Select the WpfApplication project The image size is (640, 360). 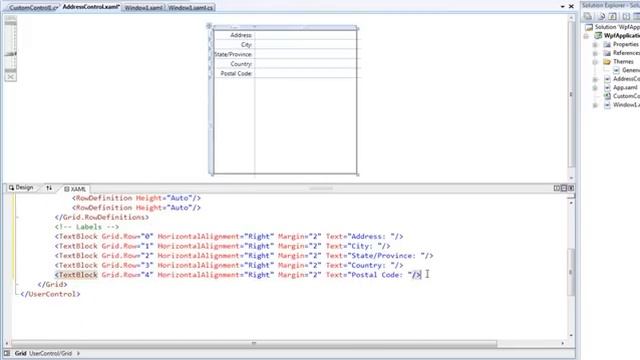tap(622, 36)
